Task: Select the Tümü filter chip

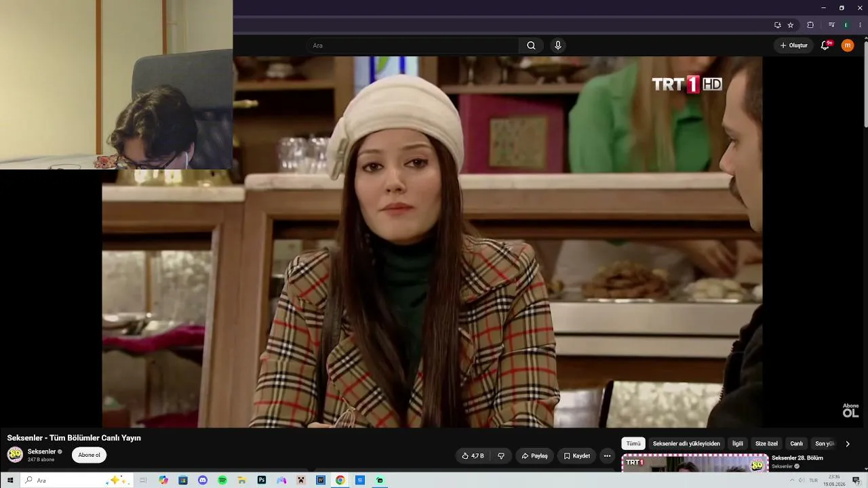Action: coord(633,444)
